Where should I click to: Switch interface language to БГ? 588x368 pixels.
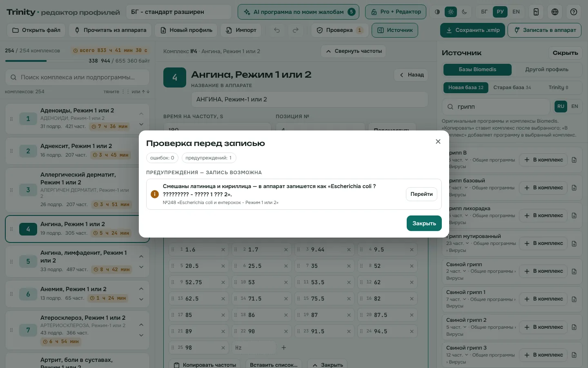pyautogui.click(x=484, y=12)
